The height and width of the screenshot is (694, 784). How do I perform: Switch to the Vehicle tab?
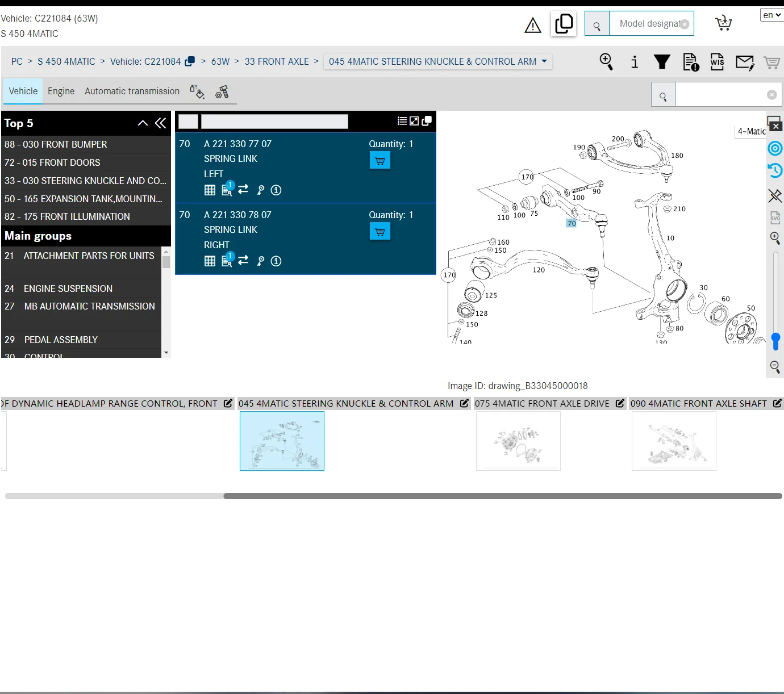click(23, 91)
